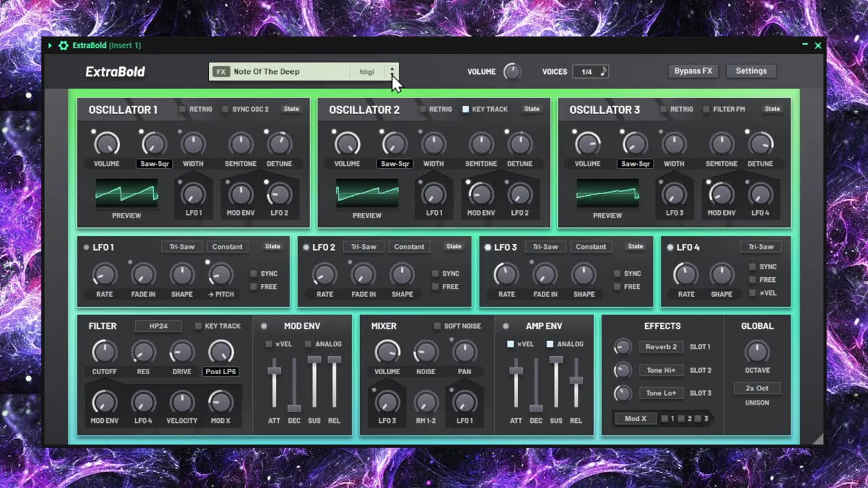Open Tone Hi+ effect dropdown in Slot 2

pyautogui.click(x=661, y=370)
